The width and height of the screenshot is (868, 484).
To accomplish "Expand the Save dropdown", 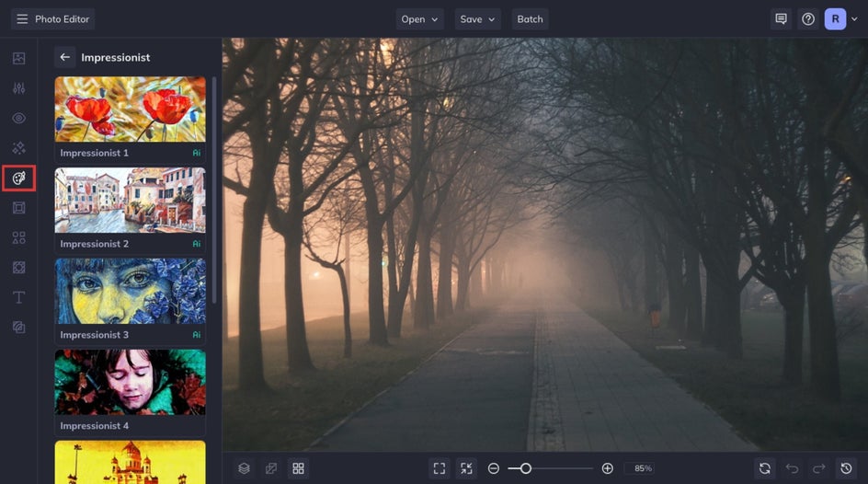I will point(478,18).
